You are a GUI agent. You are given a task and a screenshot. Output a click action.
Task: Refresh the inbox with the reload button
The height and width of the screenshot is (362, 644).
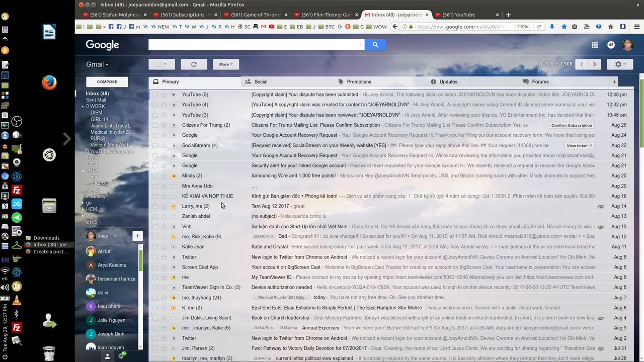coord(194,64)
